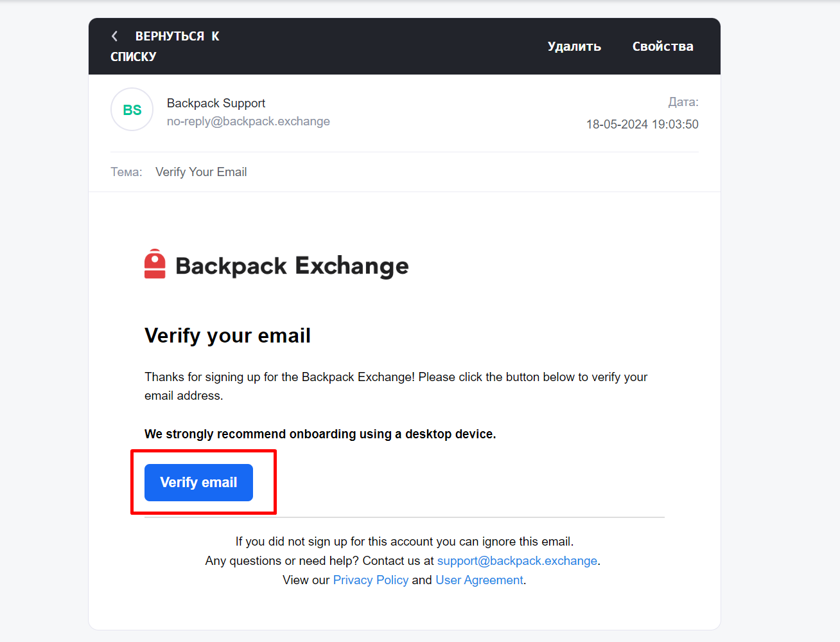
Task: Select the Backpack Support sender name
Action: (x=216, y=103)
